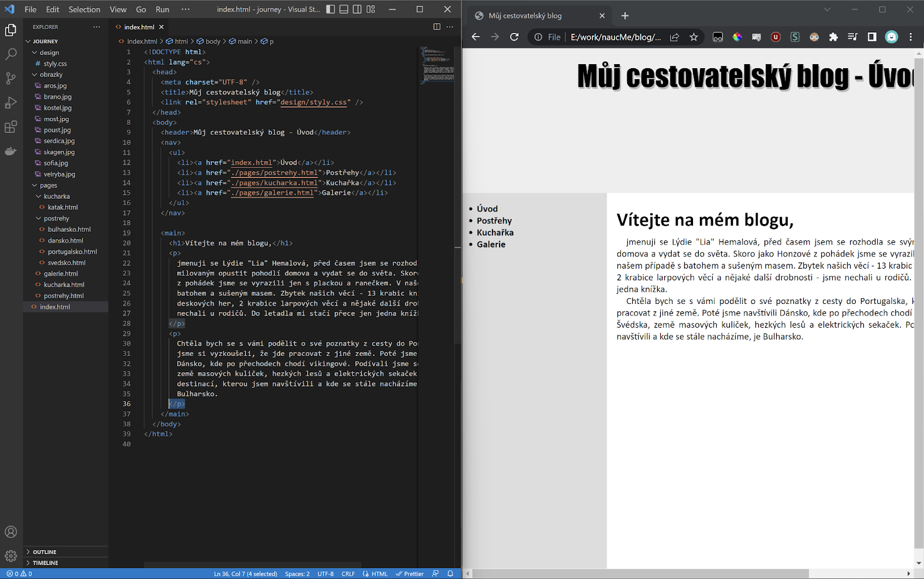Image resolution: width=924 pixels, height=579 pixels.
Task: Open the Extensions view
Action: [x=11, y=127]
